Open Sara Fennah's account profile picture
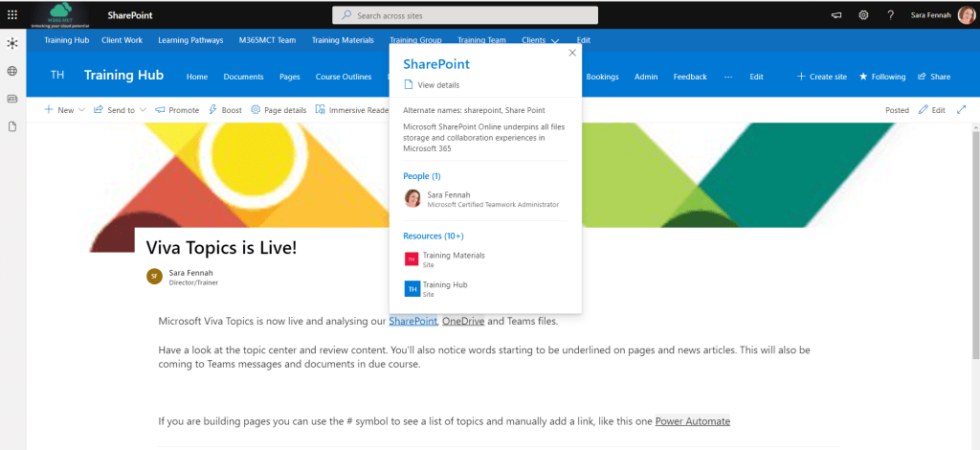This screenshot has height=450, width=980. click(x=966, y=15)
